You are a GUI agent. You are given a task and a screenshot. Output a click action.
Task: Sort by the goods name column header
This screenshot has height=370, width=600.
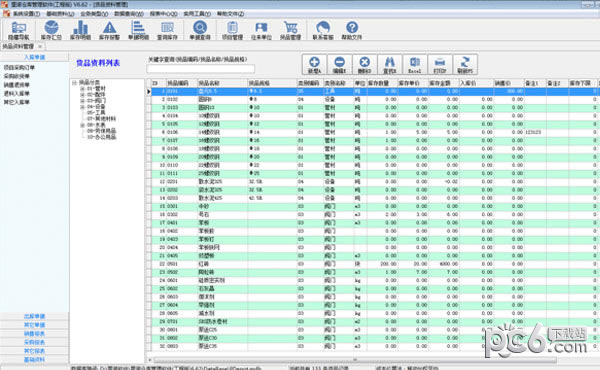222,83
